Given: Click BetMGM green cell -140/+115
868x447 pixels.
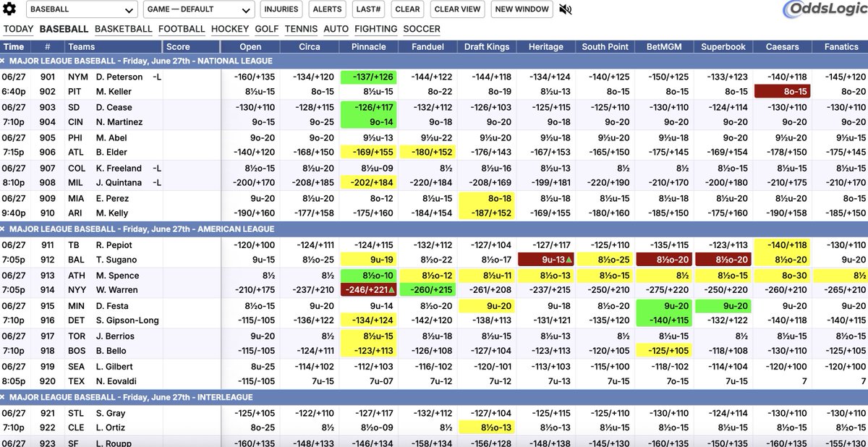Looking at the screenshot, I should click(664, 320).
